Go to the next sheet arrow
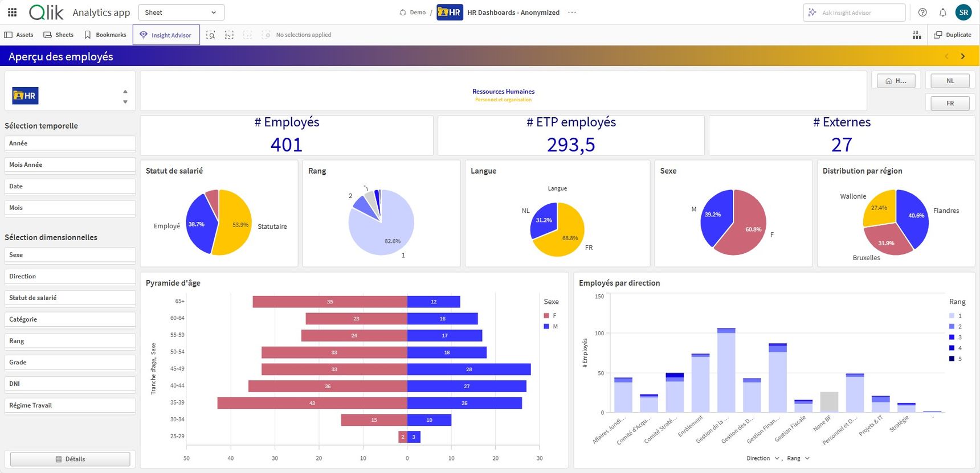 (x=963, y=56)
